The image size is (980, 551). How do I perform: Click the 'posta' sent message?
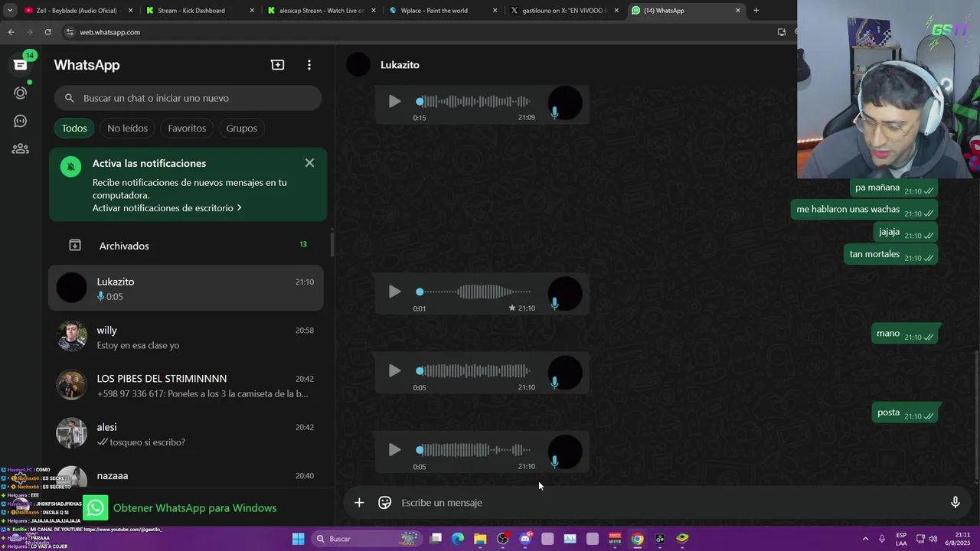pos(906,413)
